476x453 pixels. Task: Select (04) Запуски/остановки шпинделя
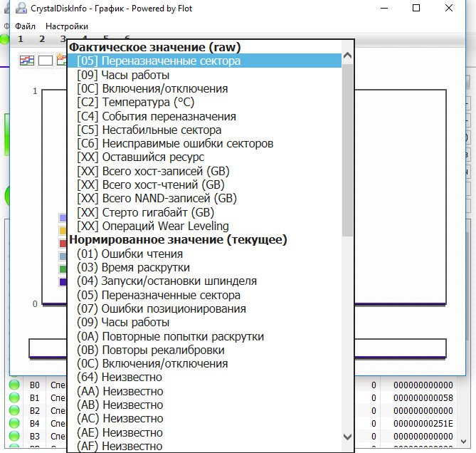(204, 281)
